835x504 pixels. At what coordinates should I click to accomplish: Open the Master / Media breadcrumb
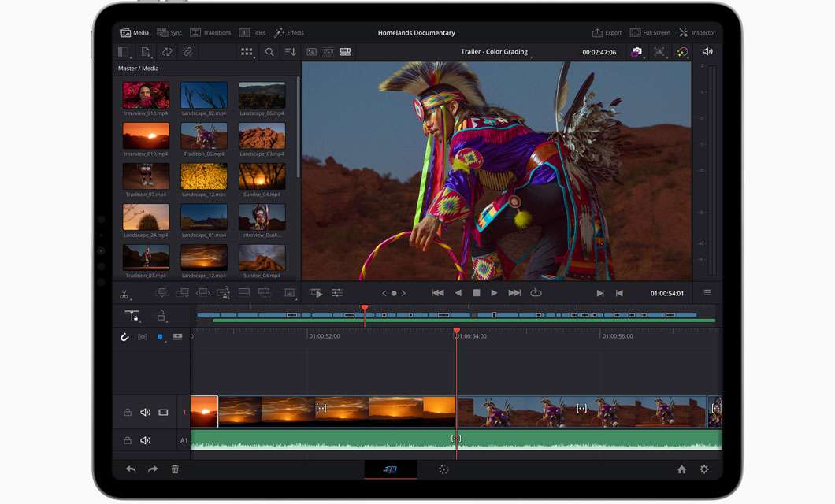pos(138,69)
